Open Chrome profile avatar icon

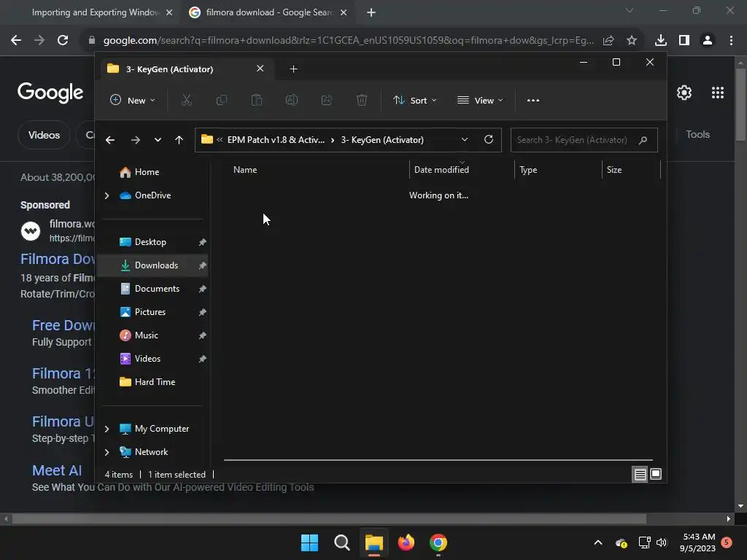708,41
